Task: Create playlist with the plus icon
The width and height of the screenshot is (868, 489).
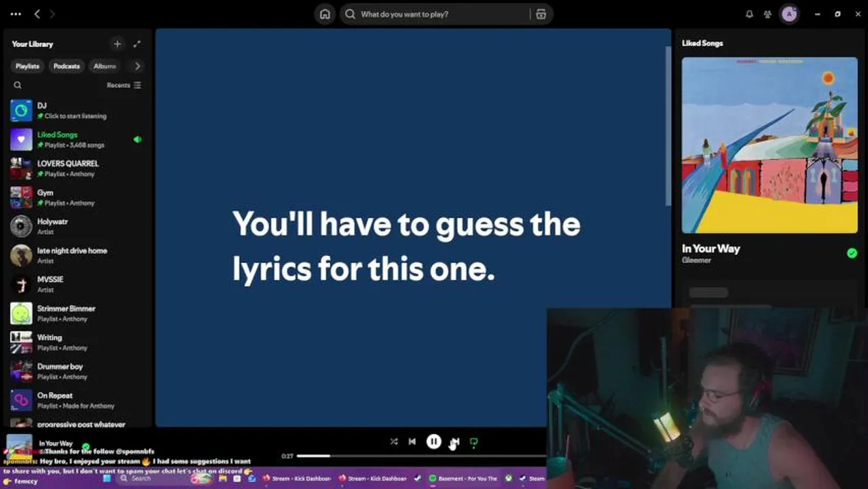Action: tap(117, 44)
